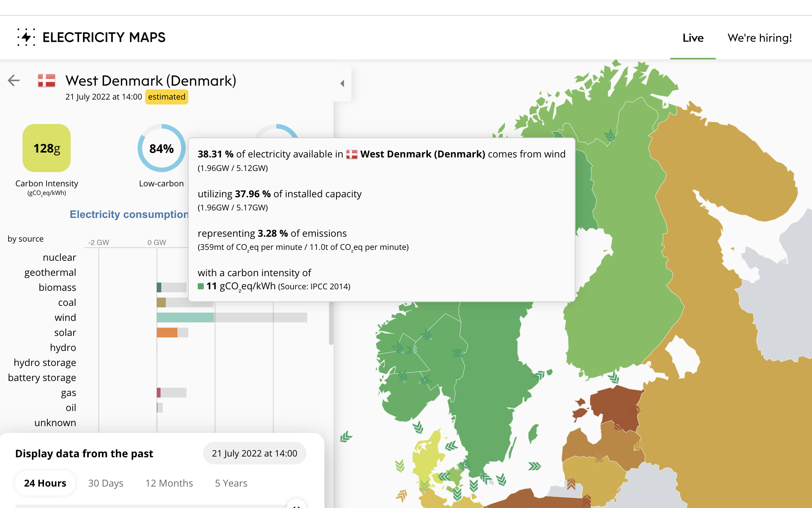
Task: Click the 128g carbon intensity badge
Action: click(47, 148)
